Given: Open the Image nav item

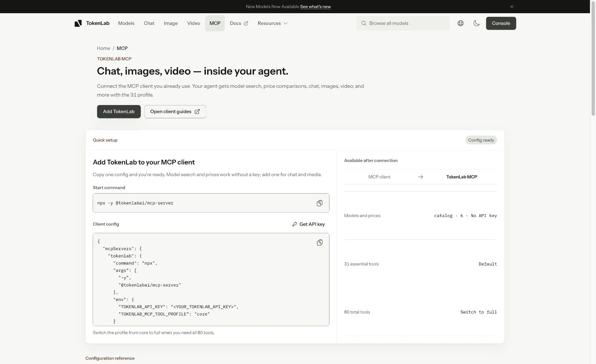Looking at the screenshot, I should [171, 23].
